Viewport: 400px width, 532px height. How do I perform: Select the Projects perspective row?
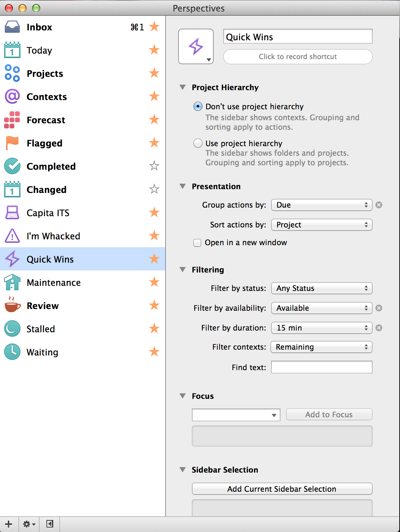(x=83, y=73)
